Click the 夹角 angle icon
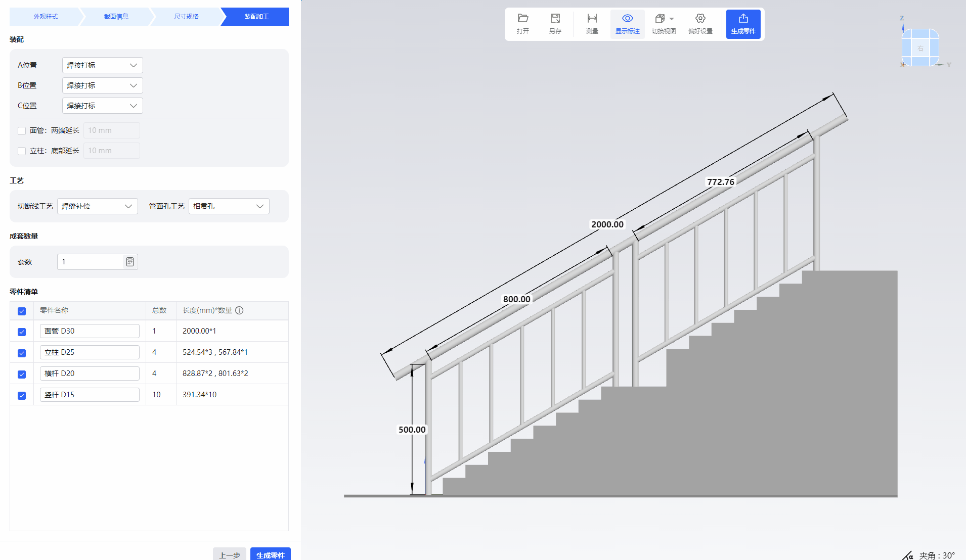The height and width of the screenshot is (560, 966). (x=908, y=555)
